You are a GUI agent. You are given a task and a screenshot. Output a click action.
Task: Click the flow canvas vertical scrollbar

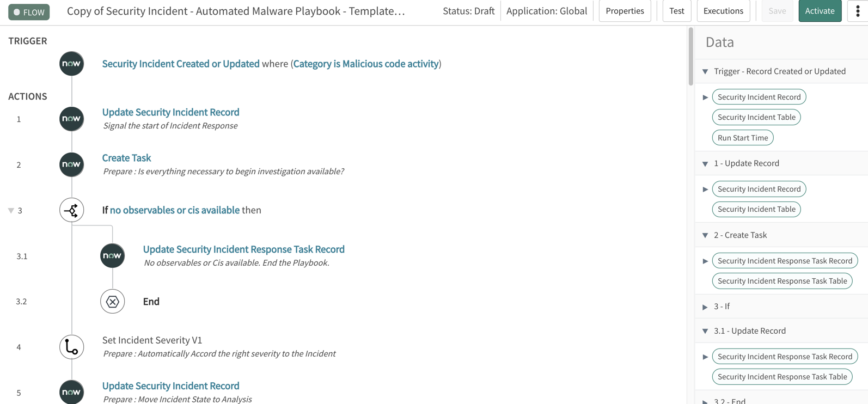tap(690, 57)
